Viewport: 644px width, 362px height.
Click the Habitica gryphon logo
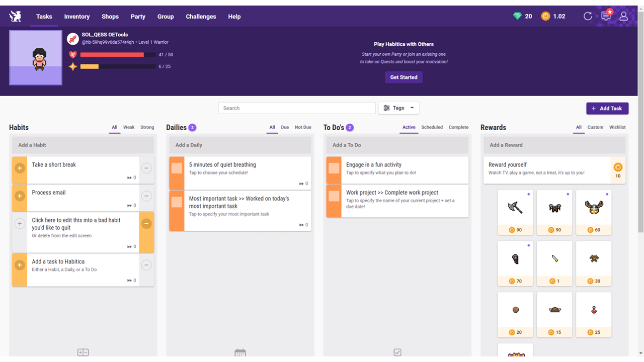point(15,16)
